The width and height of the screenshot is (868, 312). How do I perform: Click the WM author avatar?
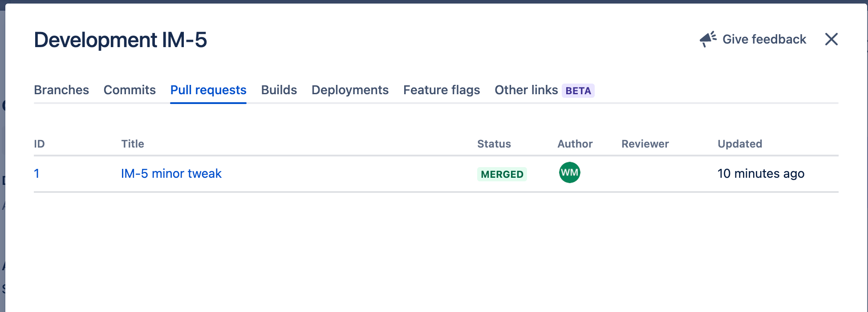tap(569, 173)
